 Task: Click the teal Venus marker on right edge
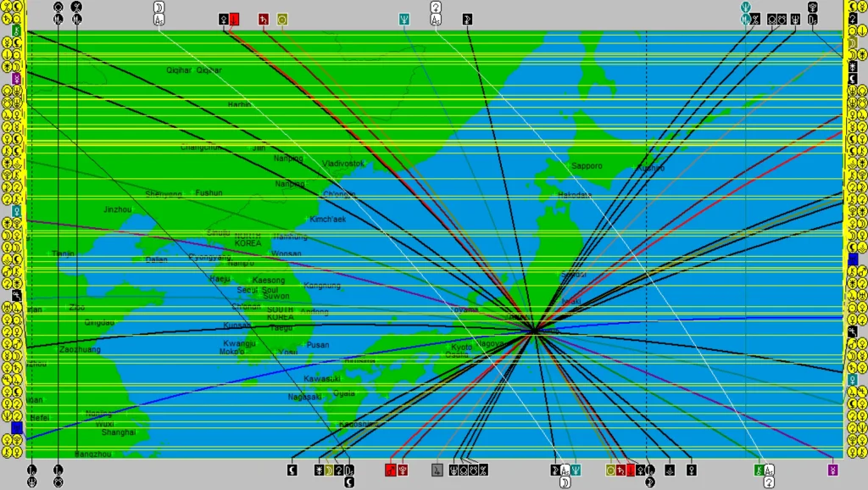tap(853, 379)
